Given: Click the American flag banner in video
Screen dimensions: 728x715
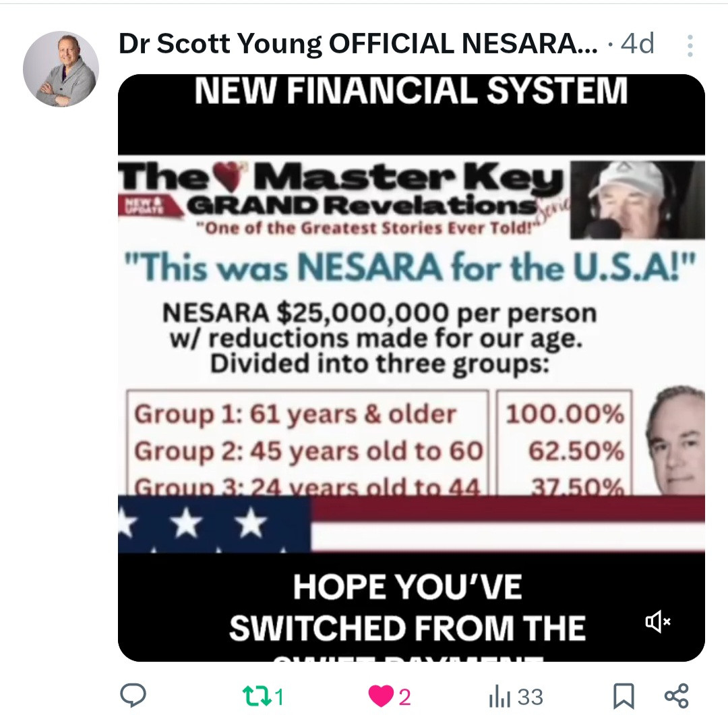Looking at the screenshot, I should (x=411, y=524).
